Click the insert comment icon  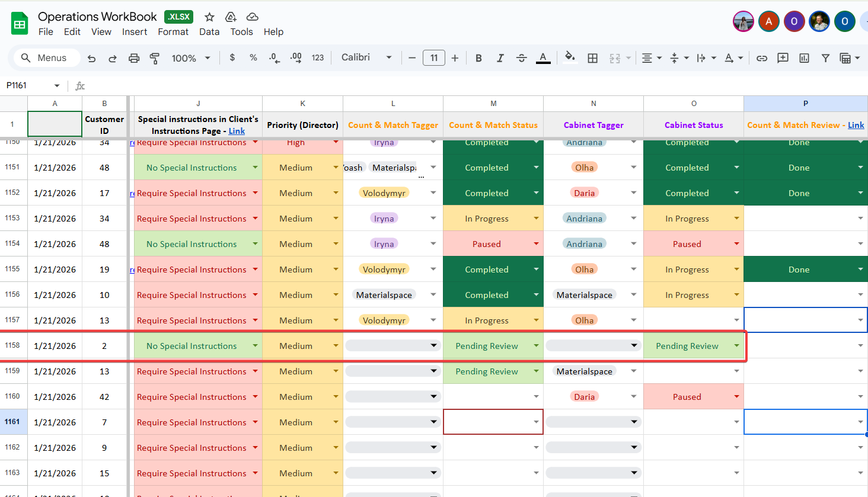click(783, 58)
